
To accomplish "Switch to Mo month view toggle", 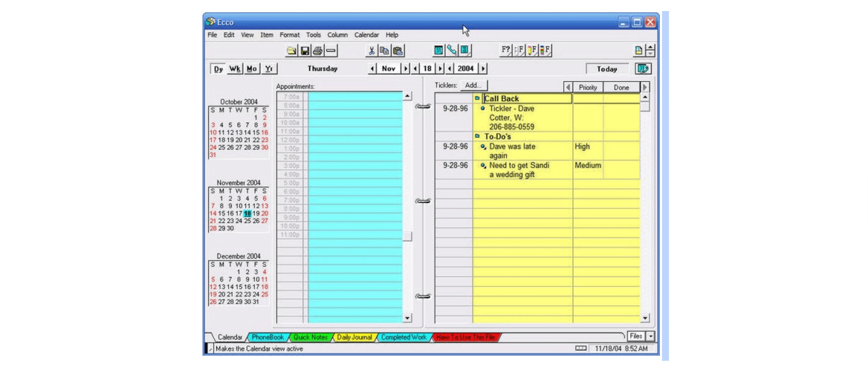I will tap(252, 69).
